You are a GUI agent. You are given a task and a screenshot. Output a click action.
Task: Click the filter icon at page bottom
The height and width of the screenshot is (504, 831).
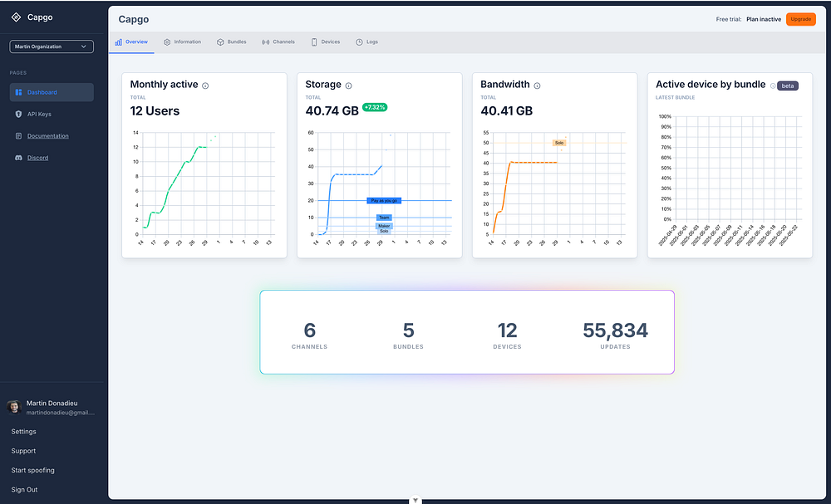click(x=415, y=500)
